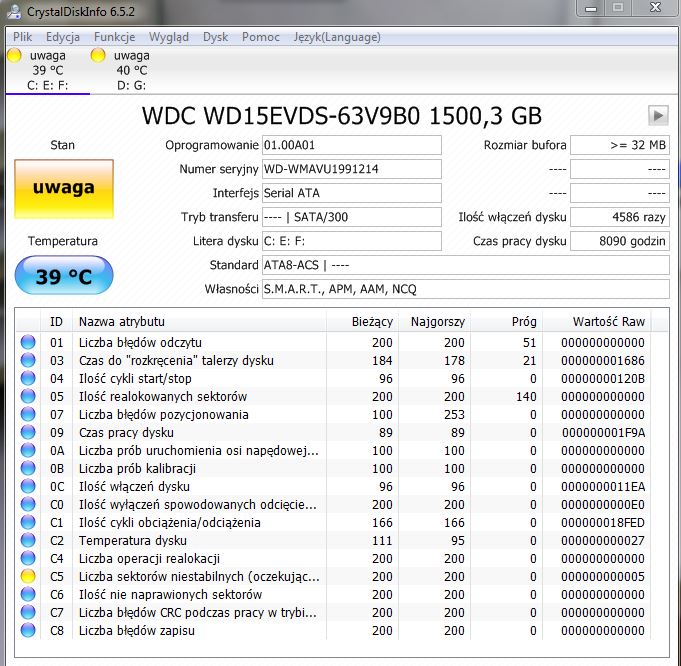Image resolution: width=681 pixels, height=666 pixels.
Task: Click blue status icon for attribute 03
Action: pos(28,360)
